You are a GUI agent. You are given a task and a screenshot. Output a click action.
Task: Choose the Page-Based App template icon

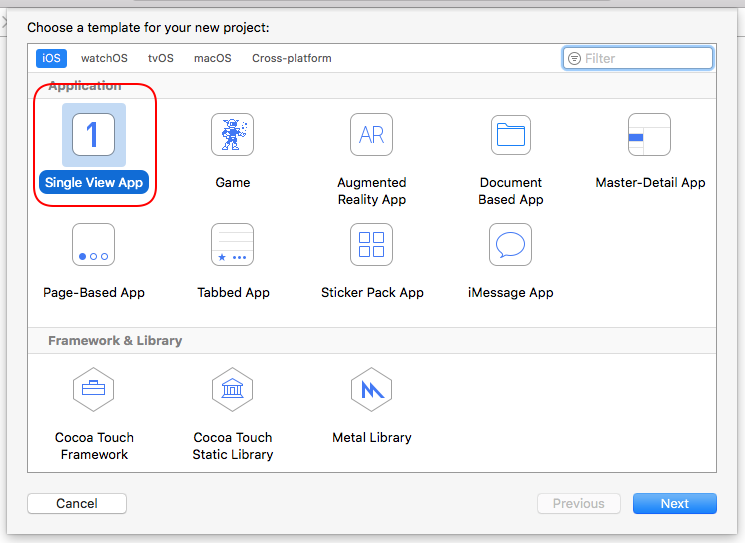[x=94, y=245]
